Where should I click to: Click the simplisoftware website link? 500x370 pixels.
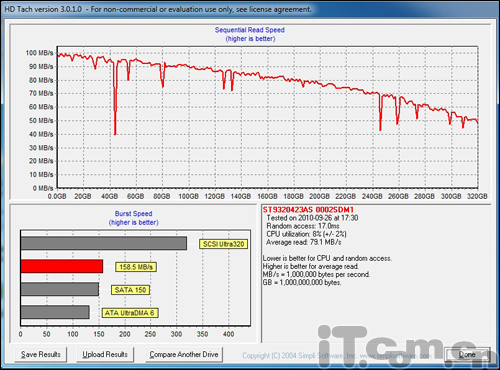click(x=395, y=356)
